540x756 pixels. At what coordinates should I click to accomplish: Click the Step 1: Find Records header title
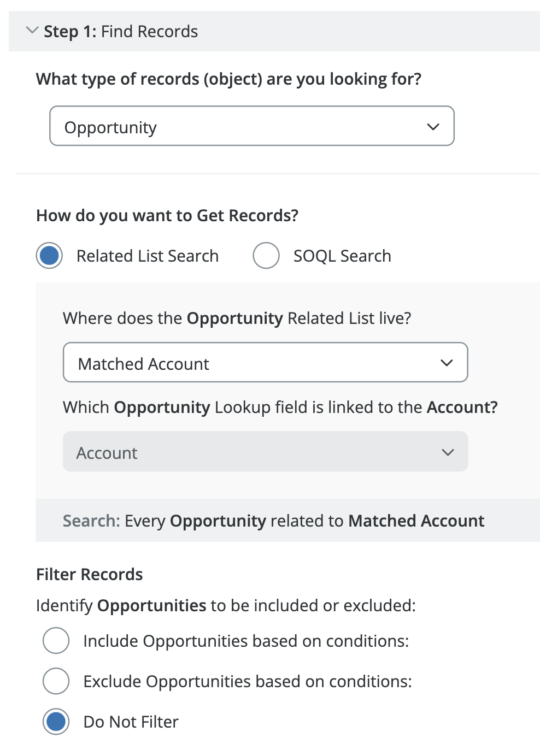[121, 32]
